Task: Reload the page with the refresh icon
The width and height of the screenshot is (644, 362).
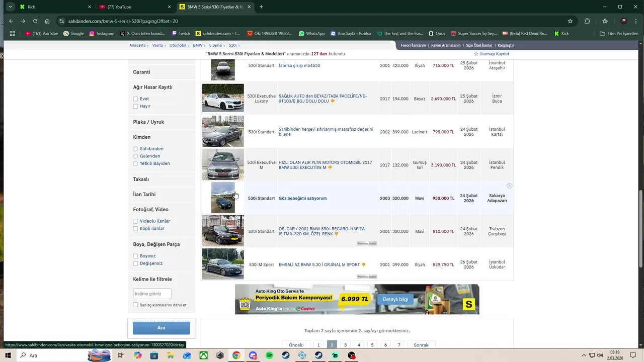Action: [35, 21]
